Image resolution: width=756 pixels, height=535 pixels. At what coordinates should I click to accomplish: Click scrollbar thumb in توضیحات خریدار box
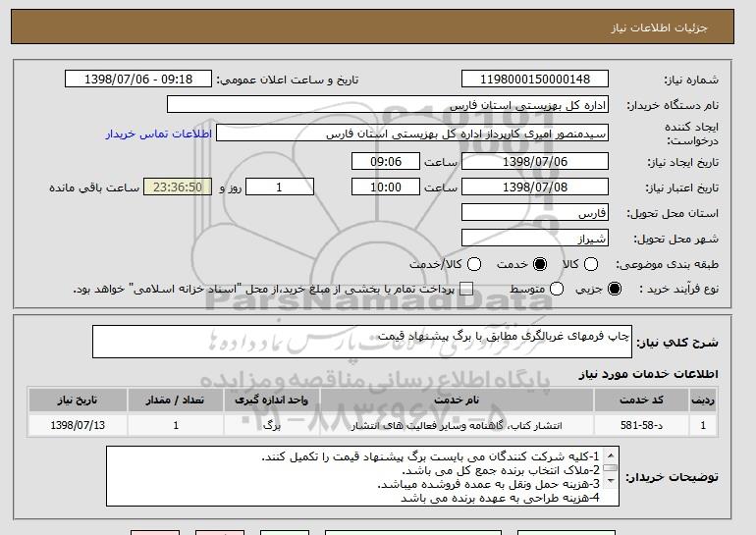tap(611, 468)
